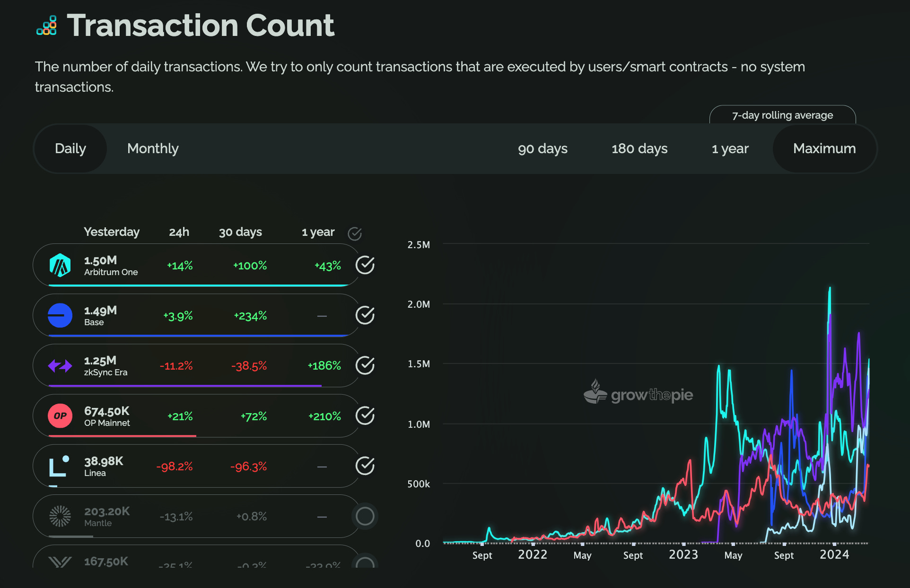Click Base 1.49M value
910x588 pixels.
100,311
